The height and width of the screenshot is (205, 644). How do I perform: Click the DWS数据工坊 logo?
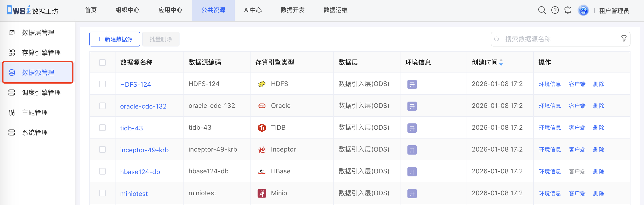[32, 10]
